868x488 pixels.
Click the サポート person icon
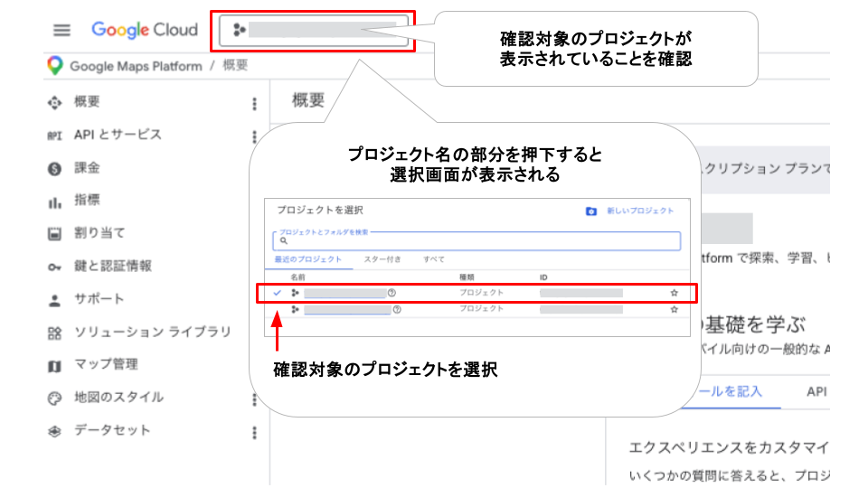click(x=54, y=300)
